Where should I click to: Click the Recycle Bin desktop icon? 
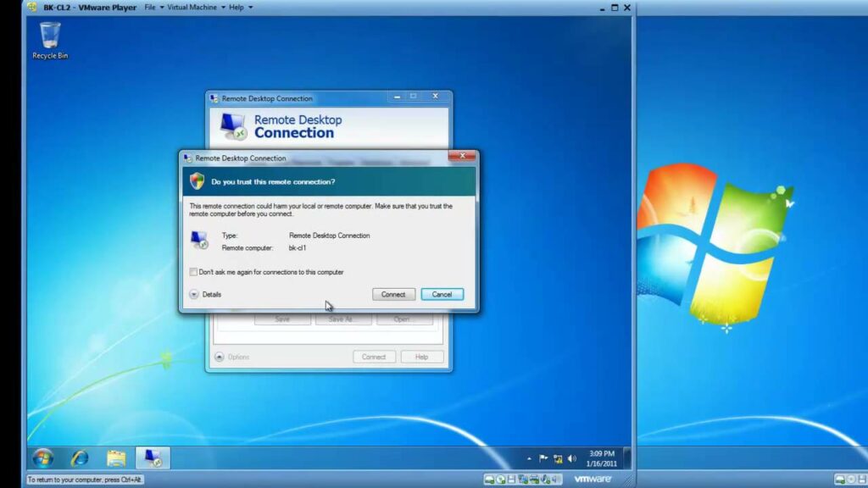49,40
